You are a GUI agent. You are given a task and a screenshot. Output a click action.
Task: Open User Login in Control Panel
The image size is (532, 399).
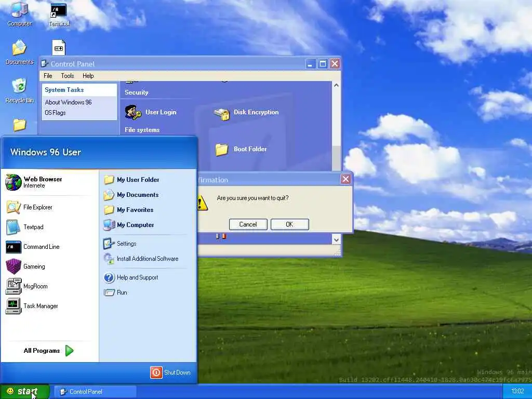pyautogui.click(x=151, y=112)
